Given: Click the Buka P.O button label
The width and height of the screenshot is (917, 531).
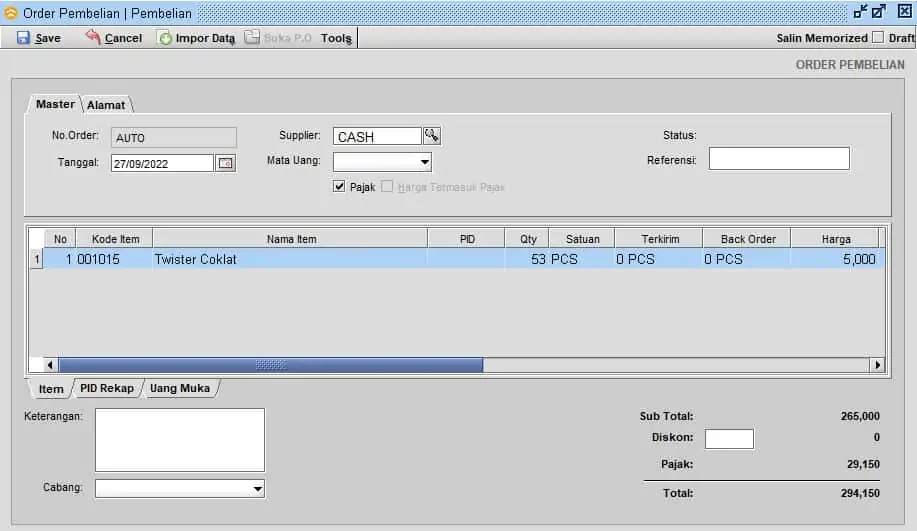Looking at the screenshot, I should point(288,38).
